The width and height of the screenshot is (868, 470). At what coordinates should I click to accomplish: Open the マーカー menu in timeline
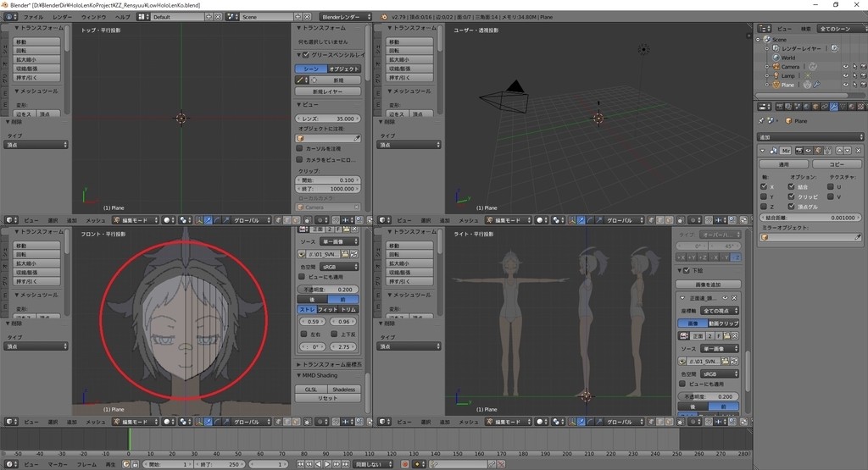click(x=58, y=464)
